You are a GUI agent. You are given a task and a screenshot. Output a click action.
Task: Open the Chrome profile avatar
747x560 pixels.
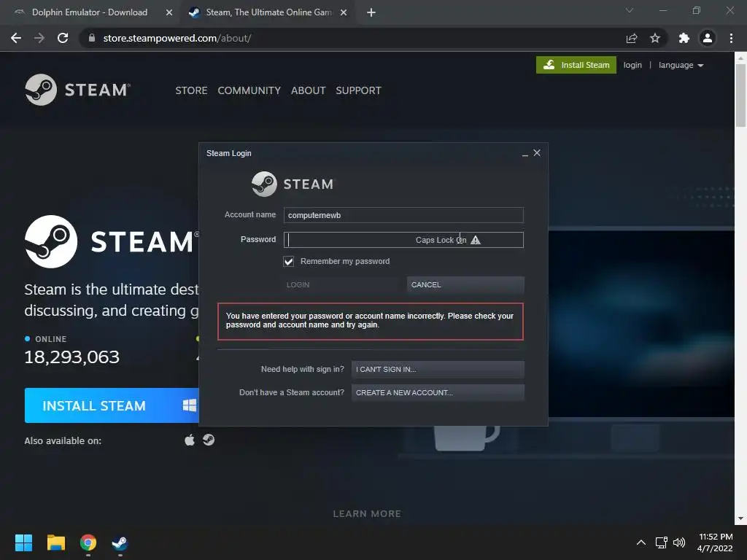point(708,38)
